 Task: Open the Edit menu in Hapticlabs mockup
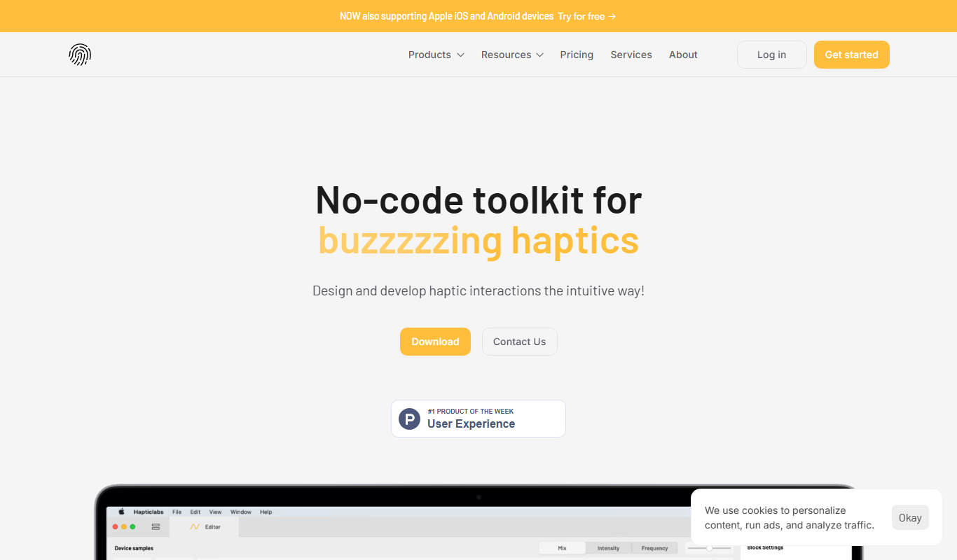click(x=195, y=512)
